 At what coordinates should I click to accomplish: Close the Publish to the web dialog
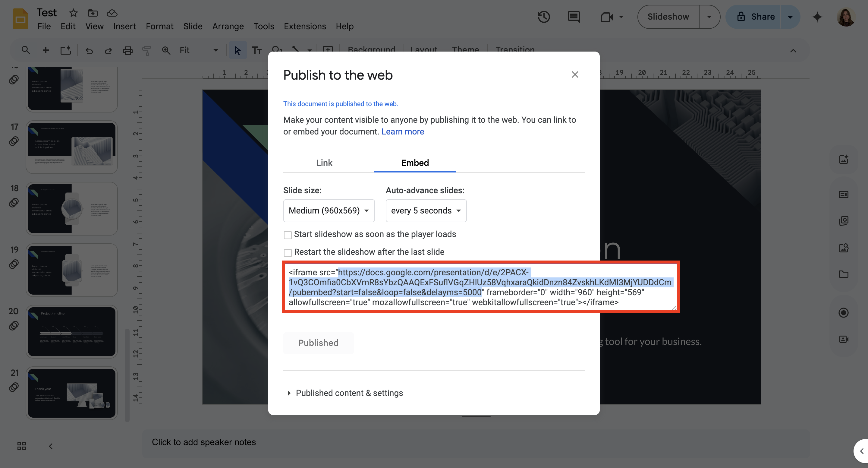[575, 74]
